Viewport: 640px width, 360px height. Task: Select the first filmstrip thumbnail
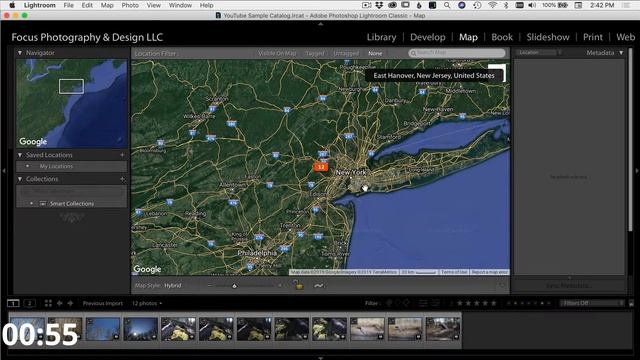27,329
